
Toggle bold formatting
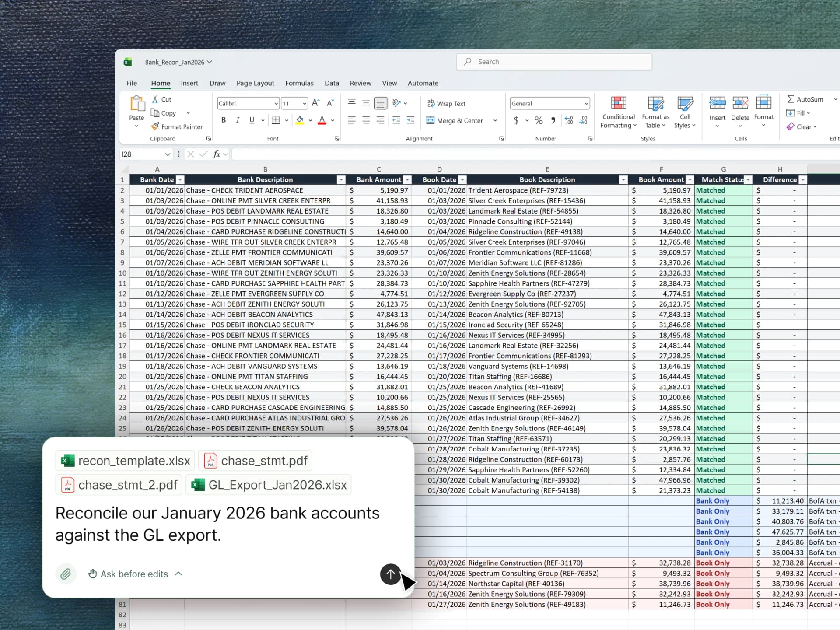tap(224, 120)
